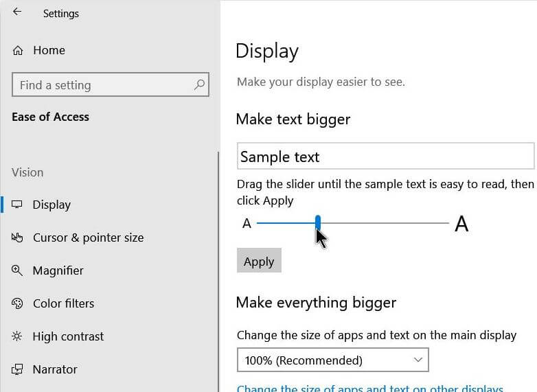Open the Cursor & pointer size icon
Screen dimensions: 537x392
(17, 238)
